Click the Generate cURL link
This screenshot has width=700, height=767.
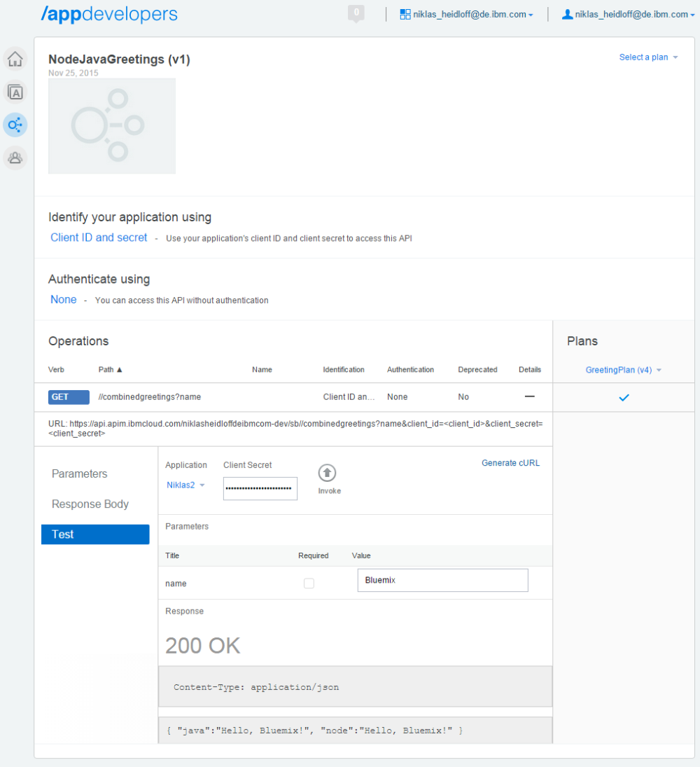(510, 463)
